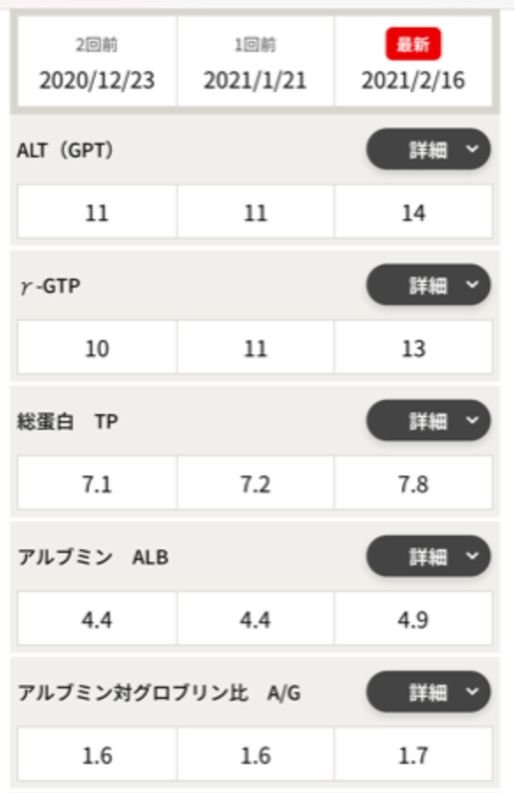Click the アルブミン ALB value 4.9 cell
The width and height of the screenshot is (532, 793).
tap(413, 619)
